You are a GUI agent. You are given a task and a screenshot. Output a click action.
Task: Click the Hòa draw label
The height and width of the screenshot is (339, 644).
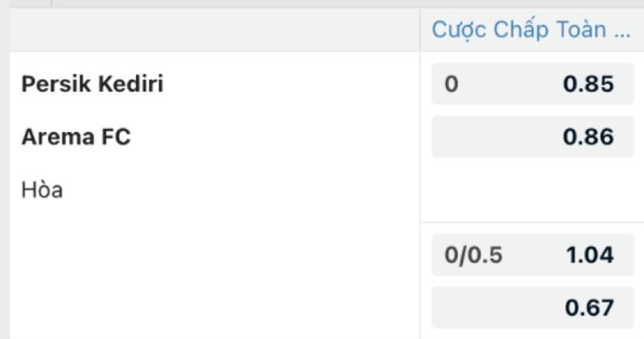coord(42,190)
